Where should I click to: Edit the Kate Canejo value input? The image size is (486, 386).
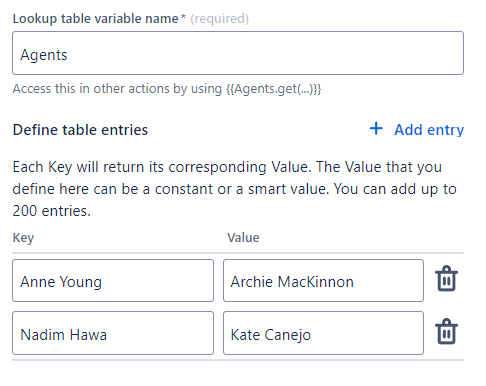(323, 333)
